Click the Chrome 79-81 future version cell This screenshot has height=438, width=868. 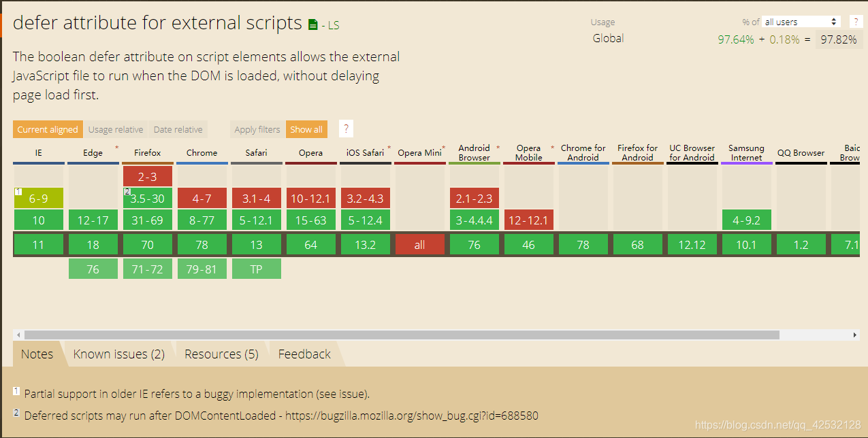[202, 269]
